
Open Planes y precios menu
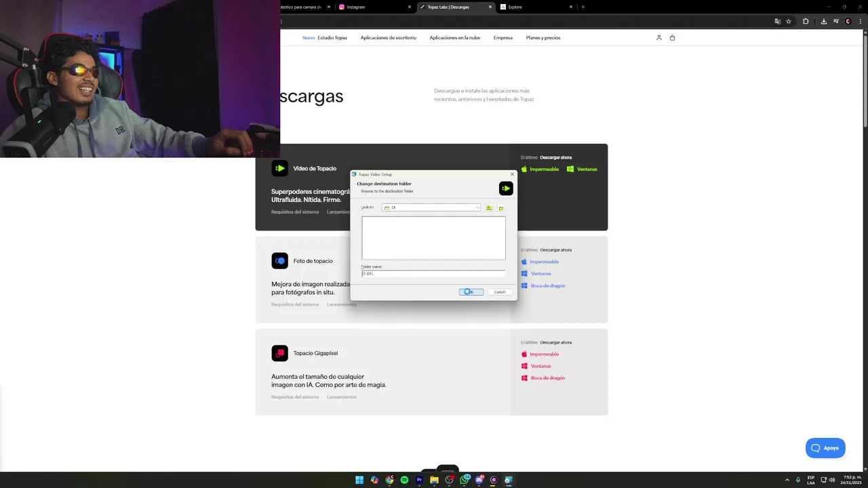click(x=543, y=37)
